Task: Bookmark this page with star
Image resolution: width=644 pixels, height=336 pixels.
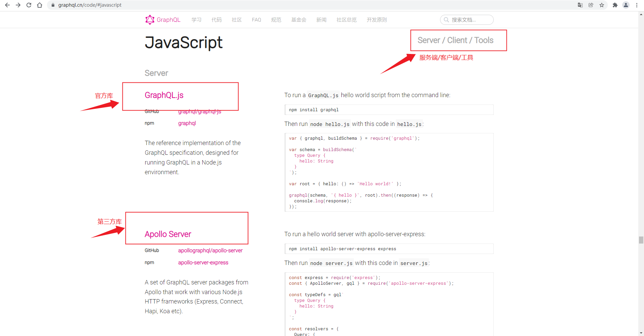Action: [602, 5]
